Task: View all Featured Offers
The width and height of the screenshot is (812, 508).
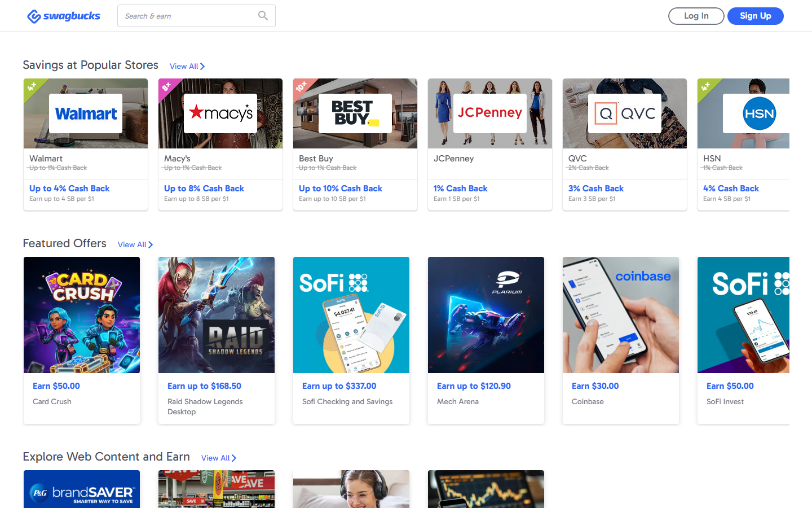Action: click(135, 244)
